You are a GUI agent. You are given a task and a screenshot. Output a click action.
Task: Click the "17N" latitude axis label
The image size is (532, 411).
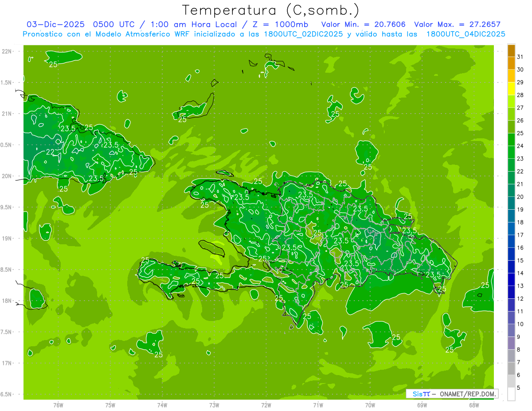tap(7, 363)
